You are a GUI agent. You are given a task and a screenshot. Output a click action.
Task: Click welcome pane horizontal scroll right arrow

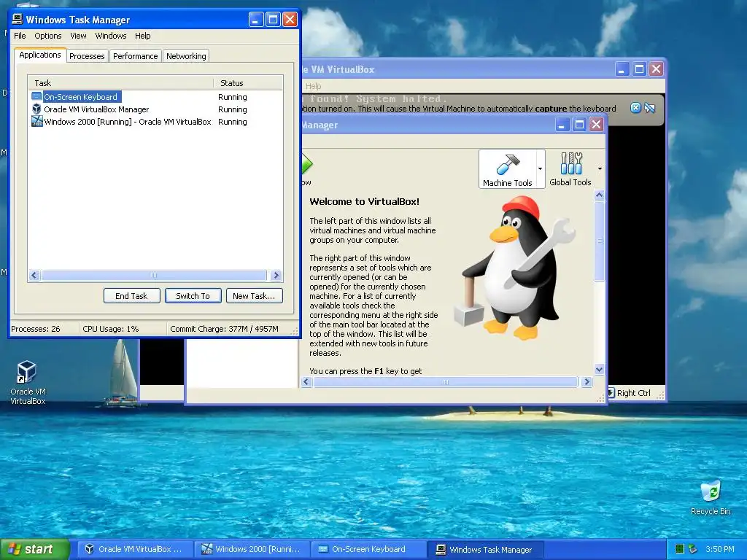(587, 382)
